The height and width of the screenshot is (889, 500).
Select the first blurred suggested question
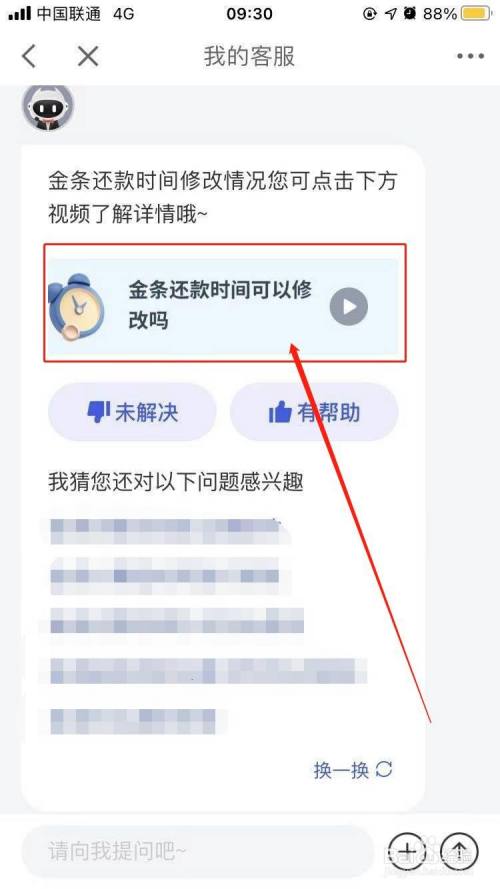point(168,531)
